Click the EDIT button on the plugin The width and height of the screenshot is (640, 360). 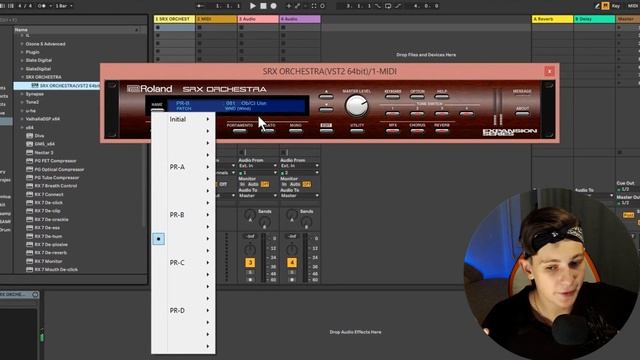pos(326,131)
